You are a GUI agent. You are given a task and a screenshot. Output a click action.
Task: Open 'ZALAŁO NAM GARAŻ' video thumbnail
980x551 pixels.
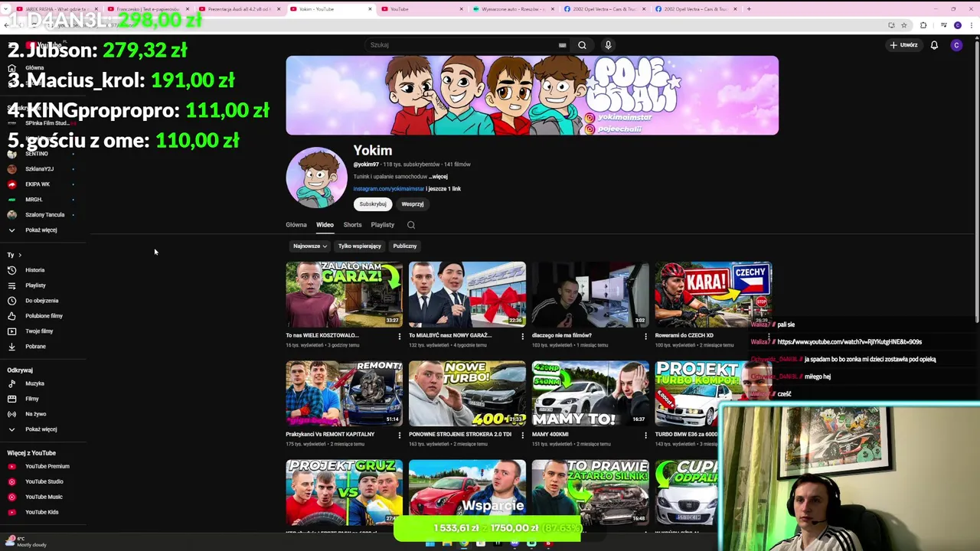pos(344,295)
